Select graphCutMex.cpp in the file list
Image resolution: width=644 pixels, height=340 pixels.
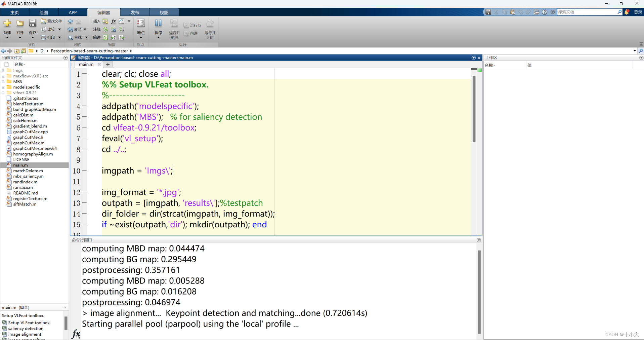pyautogui.click(x=30, y=132)
